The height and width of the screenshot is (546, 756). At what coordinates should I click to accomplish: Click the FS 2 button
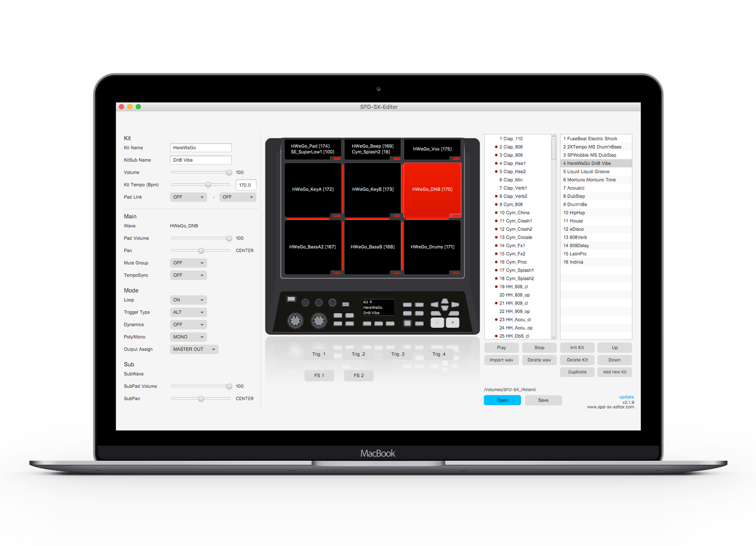point(359,376)
